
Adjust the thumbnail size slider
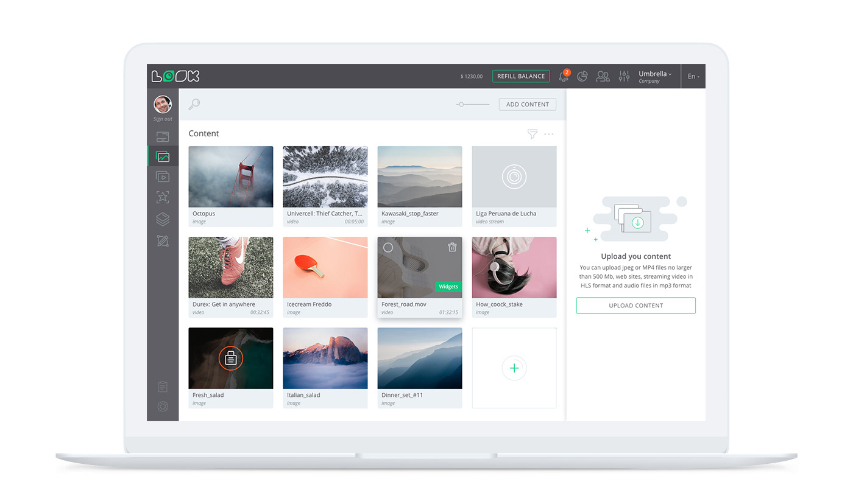[x=473, y=104]
